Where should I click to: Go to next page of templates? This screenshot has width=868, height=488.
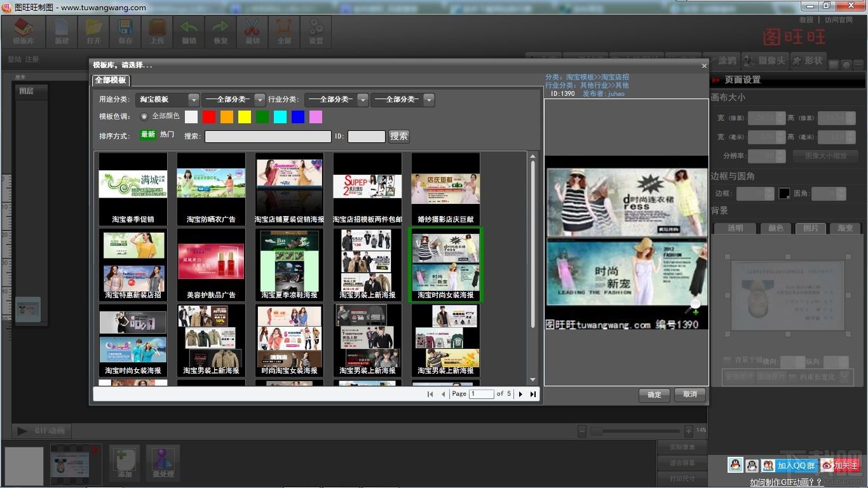coord(520,394)
